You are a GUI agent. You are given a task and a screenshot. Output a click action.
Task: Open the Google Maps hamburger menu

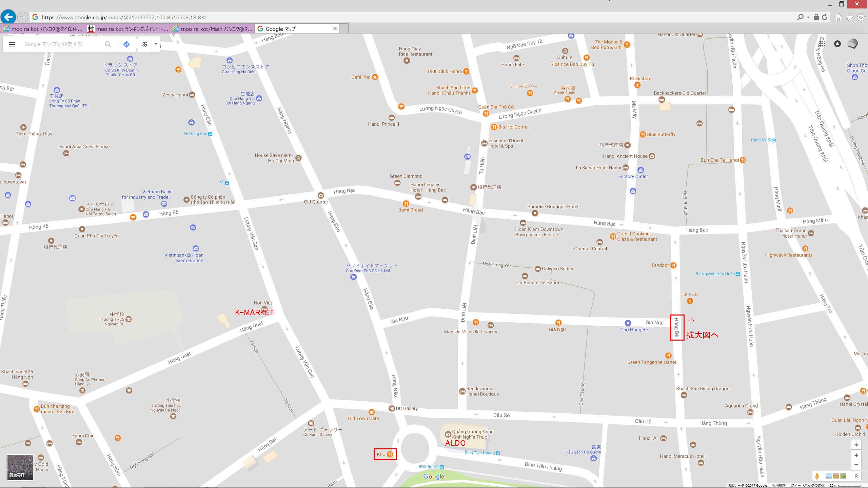tap(12, 44)
